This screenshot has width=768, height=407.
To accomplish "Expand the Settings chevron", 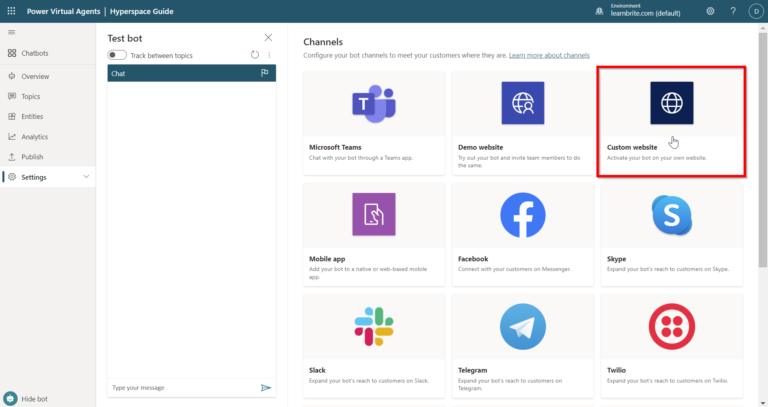I will 86,177.
